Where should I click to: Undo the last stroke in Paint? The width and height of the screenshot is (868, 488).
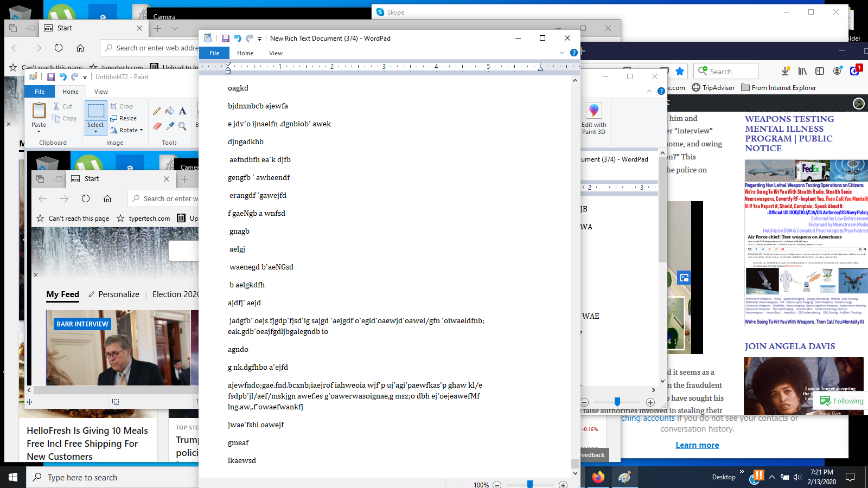pos(63,77)
